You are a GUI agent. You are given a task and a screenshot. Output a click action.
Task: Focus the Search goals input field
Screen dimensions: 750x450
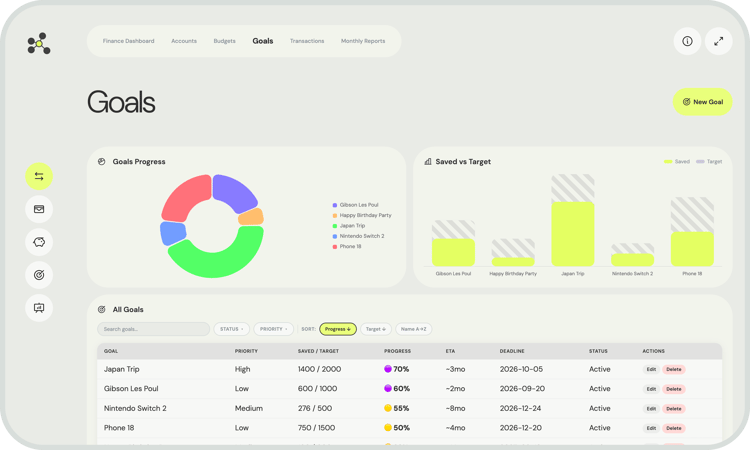pyautogui.click(x=154, y=329)
